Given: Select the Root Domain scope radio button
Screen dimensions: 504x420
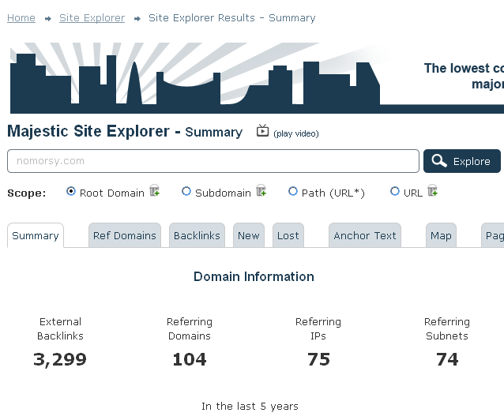Looking at the screenshot, I should [71, 191].
